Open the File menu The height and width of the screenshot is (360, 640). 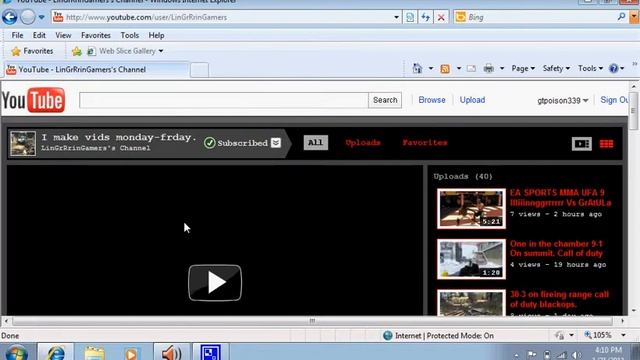click(x=17, y=36)
